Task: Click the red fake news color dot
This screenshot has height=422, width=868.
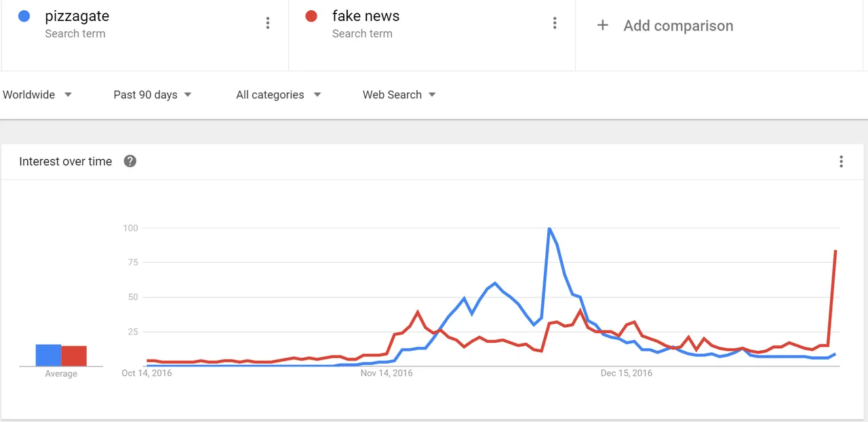Action: (311, 16)
